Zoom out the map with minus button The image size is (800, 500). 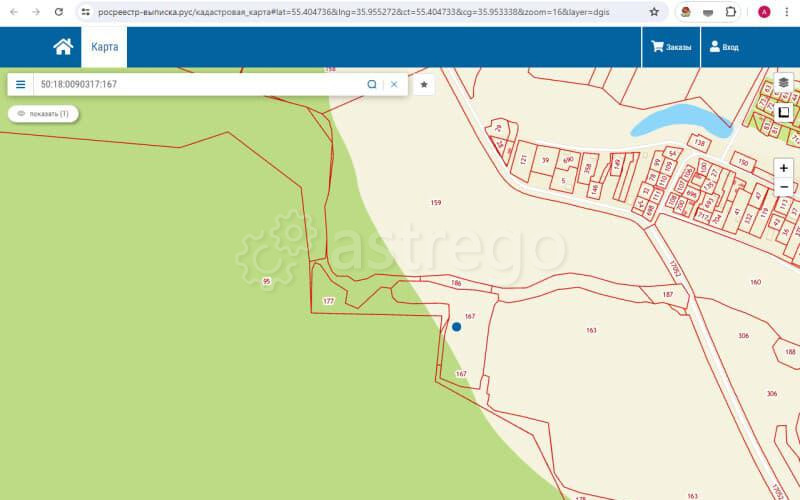tap(783, 187)
